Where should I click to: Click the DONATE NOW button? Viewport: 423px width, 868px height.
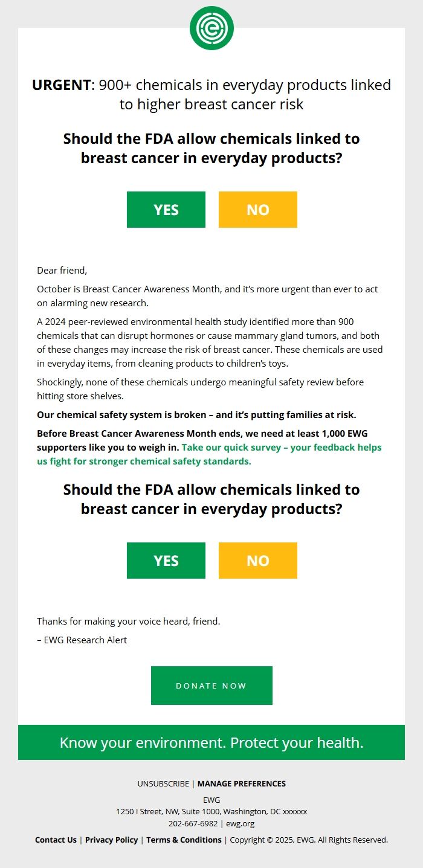[211, 686]
